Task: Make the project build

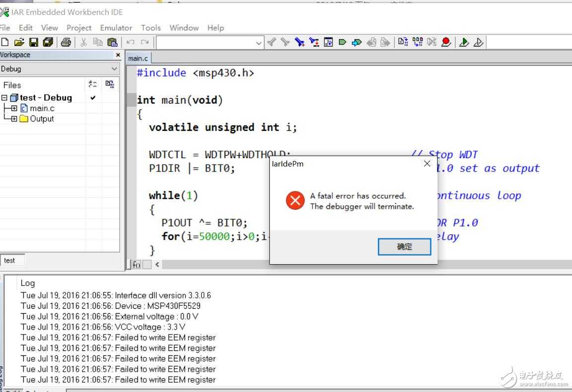Action: click(x=417, y=42)
